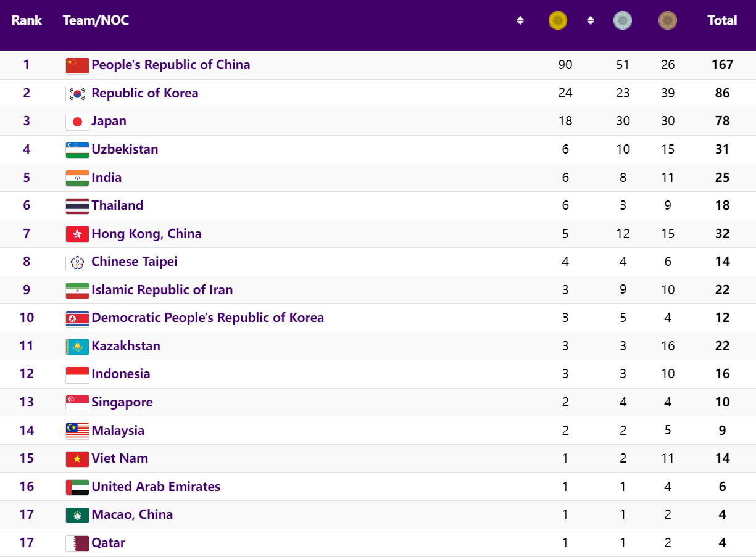This screenshot has height=557, width=756.
Task: Open the Kazakhstan team link
Action: pyautogui.click(x=126, y=346)
